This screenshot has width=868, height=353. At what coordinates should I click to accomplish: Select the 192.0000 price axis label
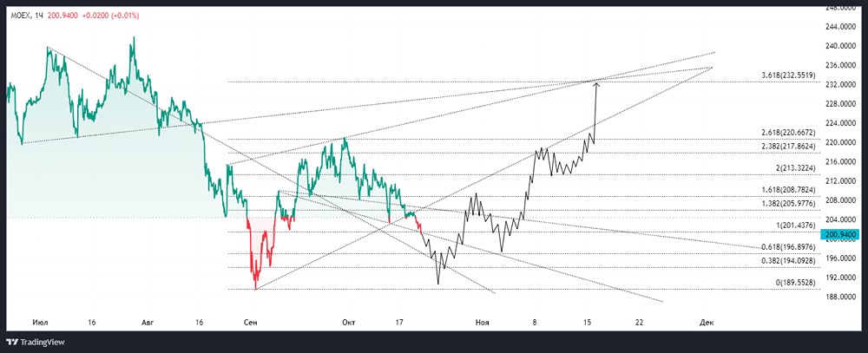[842, 278]
